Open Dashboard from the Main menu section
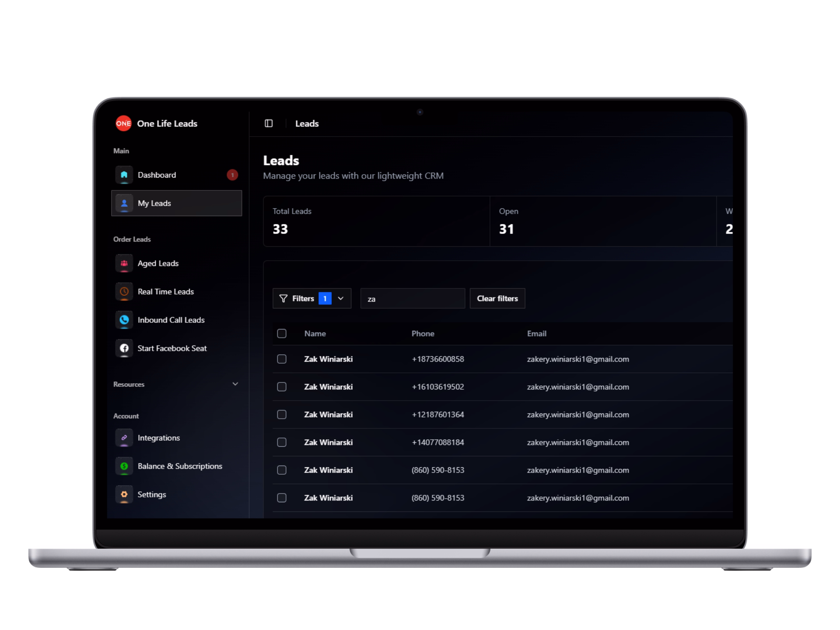Viewport: 840px width, 630px height. pyautogui.click(x=157, y=175)
